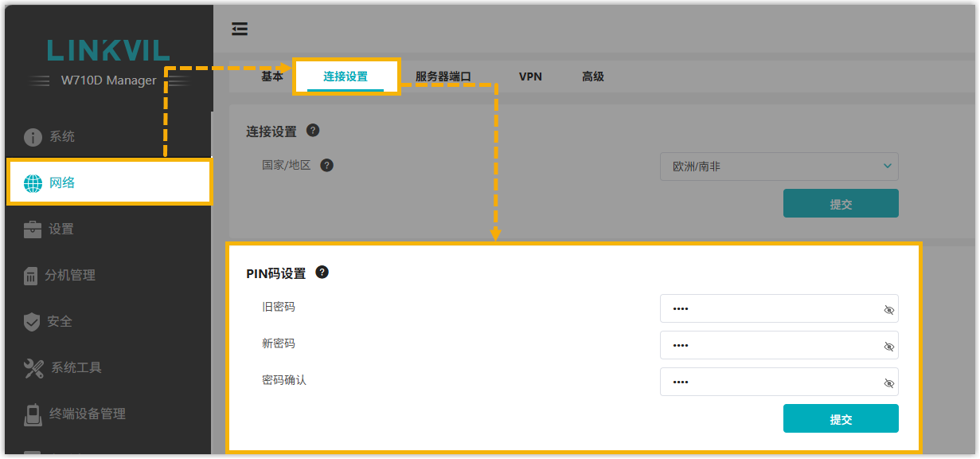This screenshot has width=980, height=459.
Task: Click the handset icon beside 终端设备管理
Action: pos(33,414)
